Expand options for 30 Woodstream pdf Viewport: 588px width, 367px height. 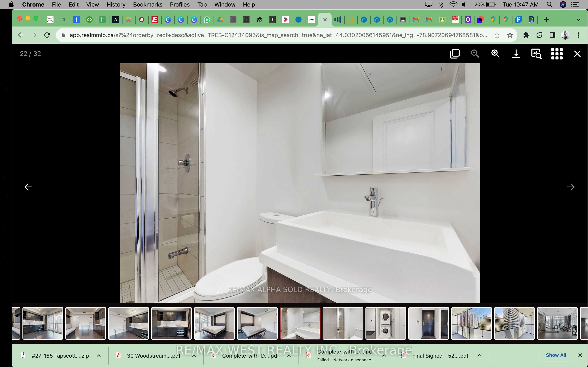click(x=194, y=356)
